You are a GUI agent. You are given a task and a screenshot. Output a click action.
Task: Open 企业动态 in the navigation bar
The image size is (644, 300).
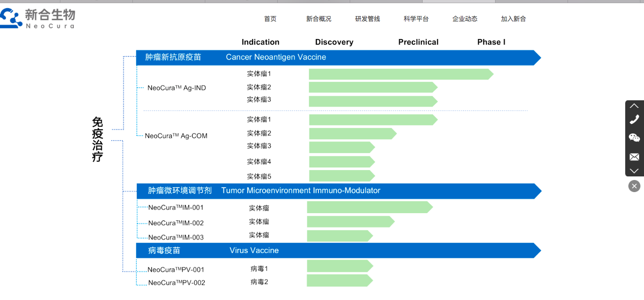(465, 19)
